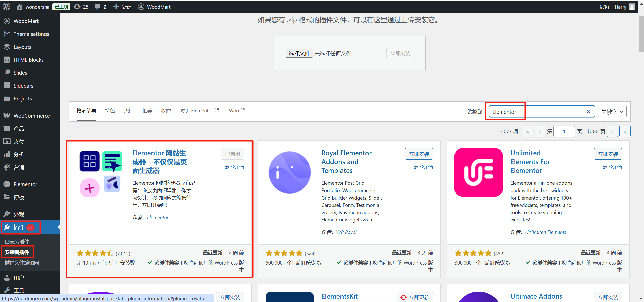Select the 用户 users icon
Image resolution: width=644 pixels, height=302 pixels.
coord(7,277)
